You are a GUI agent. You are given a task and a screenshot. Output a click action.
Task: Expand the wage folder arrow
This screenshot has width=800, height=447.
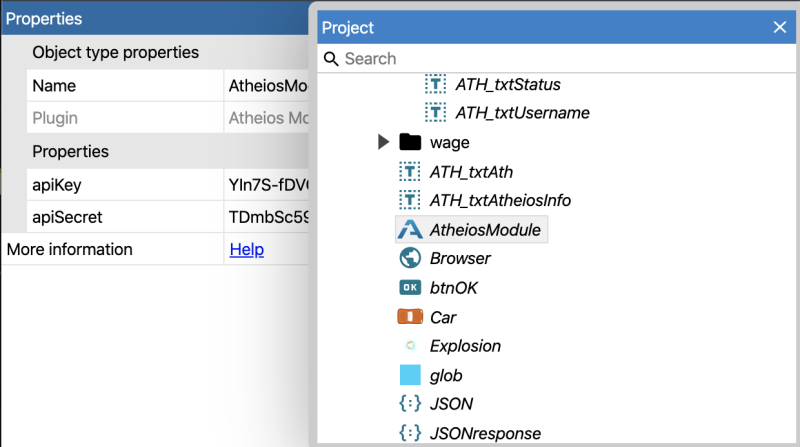pos(383,142)
